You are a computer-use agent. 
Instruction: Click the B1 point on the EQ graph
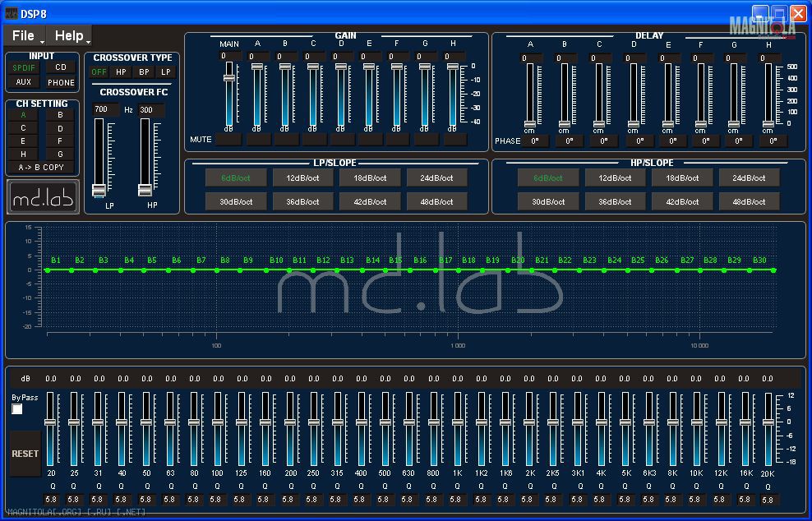tap(48, 270)
